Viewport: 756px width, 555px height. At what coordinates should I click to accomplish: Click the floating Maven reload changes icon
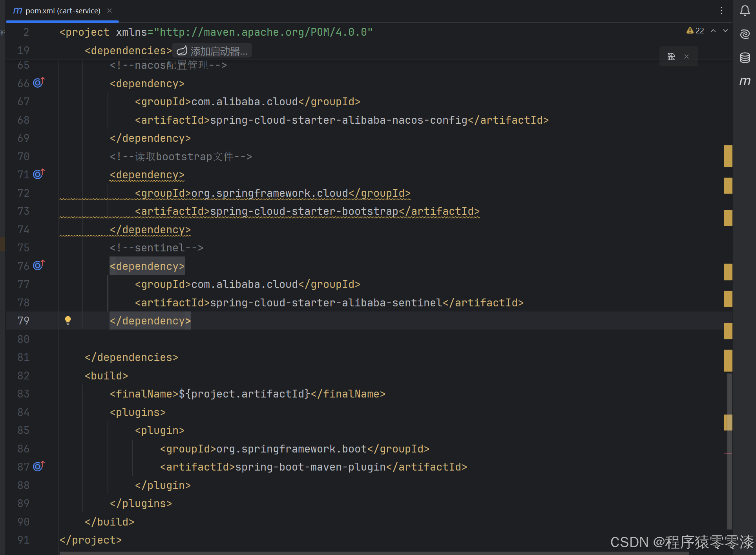pos(671,57)
